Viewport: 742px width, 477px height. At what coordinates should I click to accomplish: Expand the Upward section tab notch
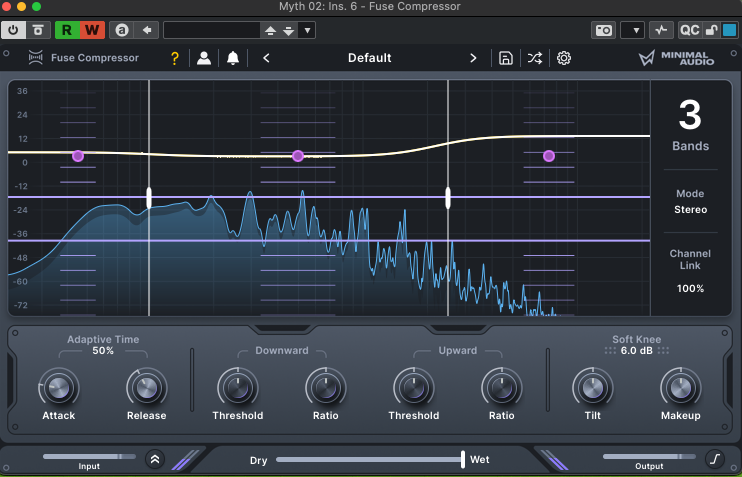point(459,328)
